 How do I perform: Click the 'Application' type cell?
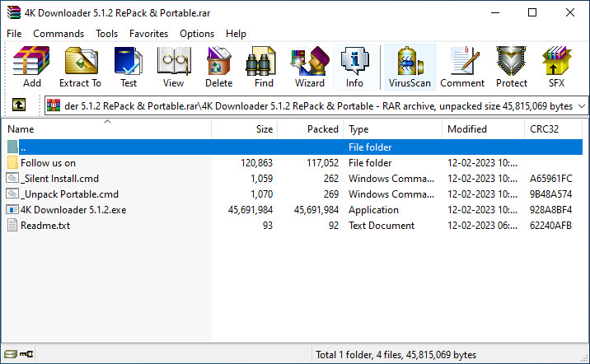[373, 210]
